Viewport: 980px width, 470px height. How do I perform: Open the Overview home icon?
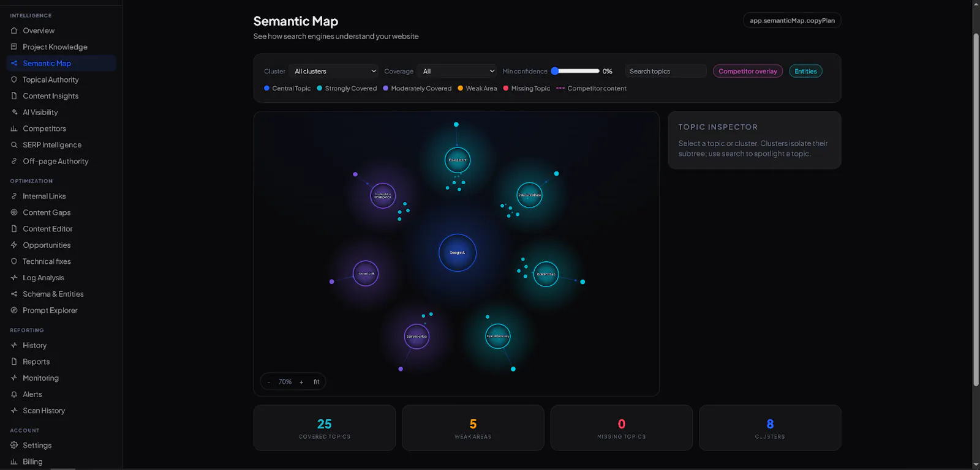pyautogui.click(x=14, y=31)
